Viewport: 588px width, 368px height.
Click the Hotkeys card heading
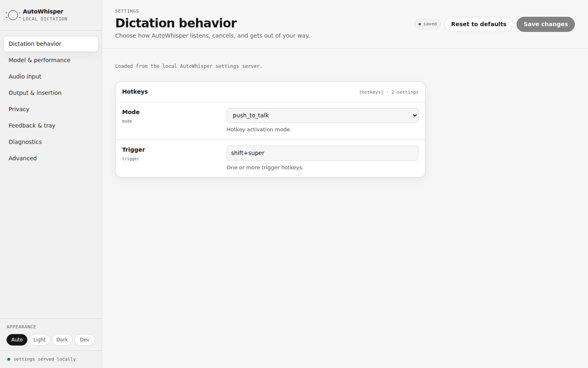135,92
